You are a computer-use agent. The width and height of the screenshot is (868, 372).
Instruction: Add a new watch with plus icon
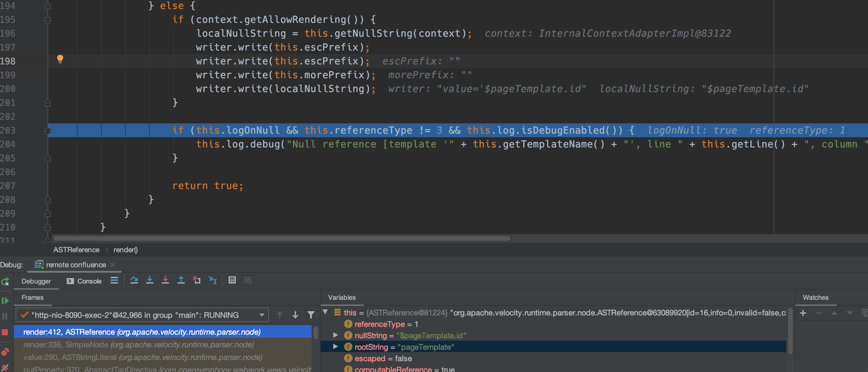pos(803,313)
